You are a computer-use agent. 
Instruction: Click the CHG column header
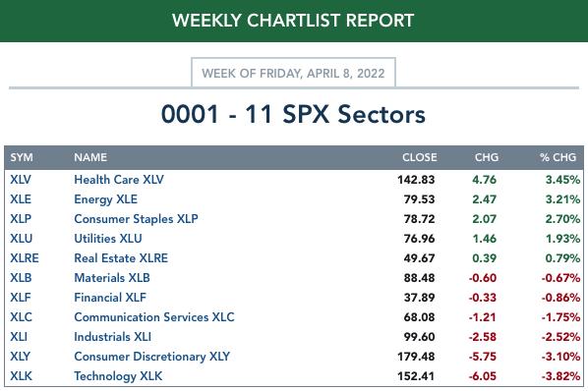pos(487,157)
